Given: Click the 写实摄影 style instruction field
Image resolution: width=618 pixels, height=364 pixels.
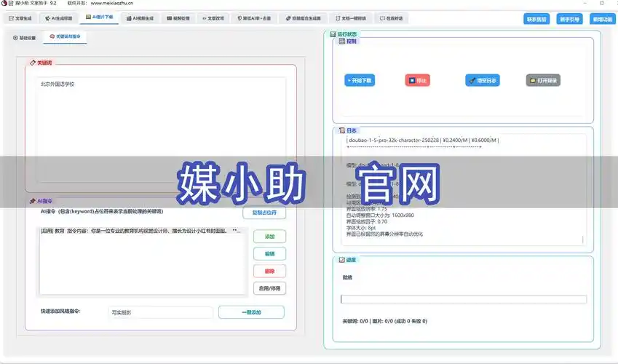Looking at the screenshot, I should 160,312.
